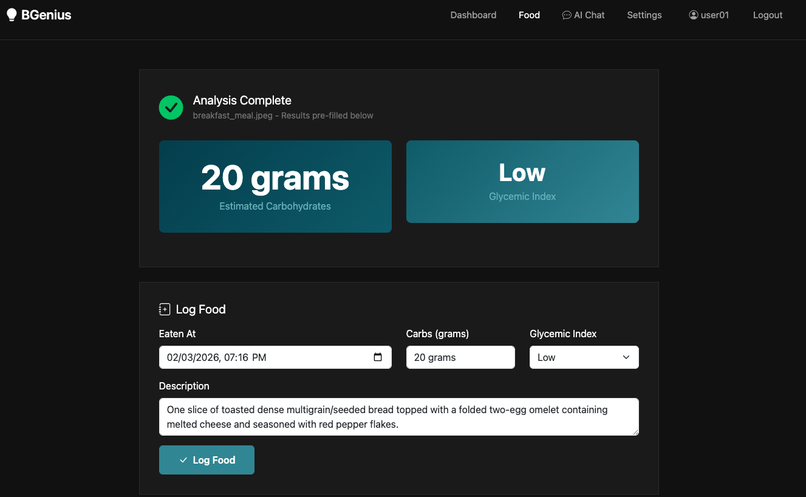Click the Estimated Carbohydrates caption
This screenshot has width=806, height=497.
pyautogui.click(x=275, y=206)
